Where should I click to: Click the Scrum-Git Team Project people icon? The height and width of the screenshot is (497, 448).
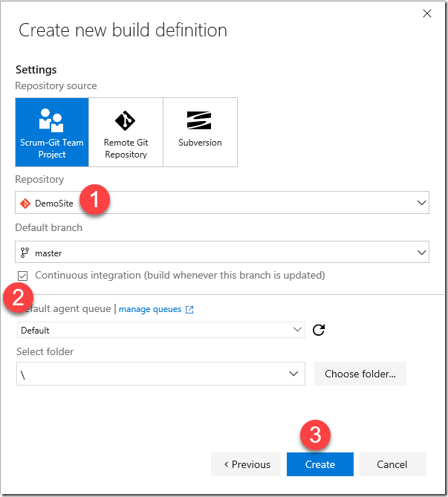pyautogui.click(x=51, y=120)
